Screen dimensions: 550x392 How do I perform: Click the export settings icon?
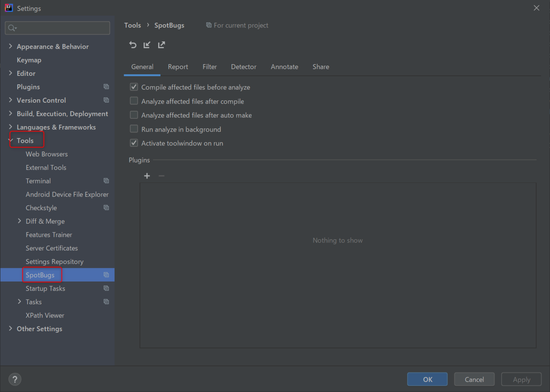pos(161,44)
